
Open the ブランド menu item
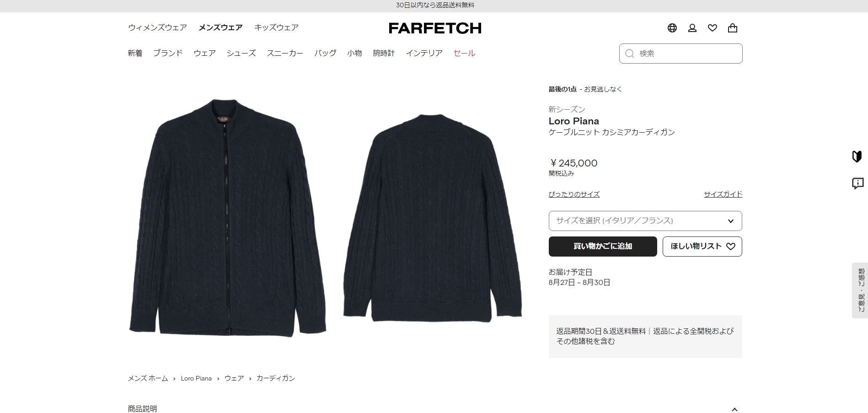[x=168, y=53]
